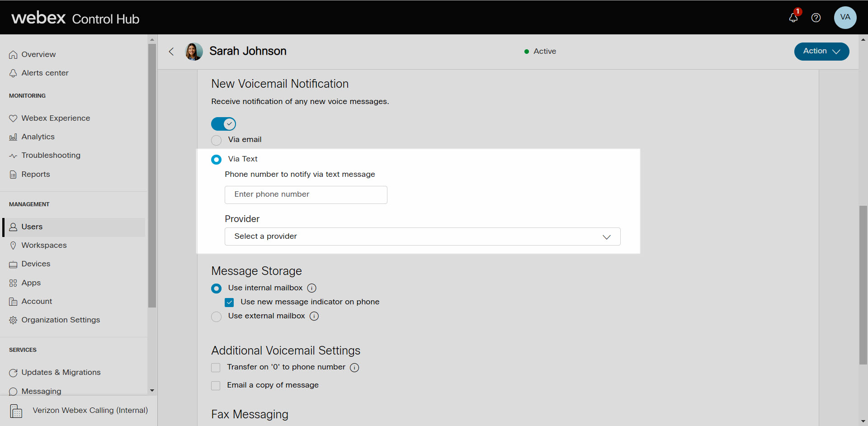Click the Troubleshooting waveform icon
This screenshot has height=426, width=868.
[14, 155]
